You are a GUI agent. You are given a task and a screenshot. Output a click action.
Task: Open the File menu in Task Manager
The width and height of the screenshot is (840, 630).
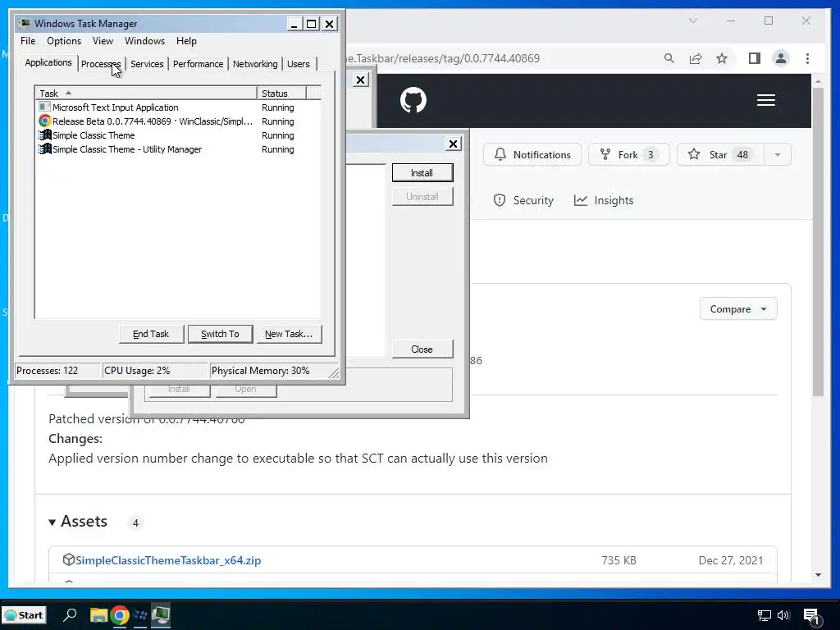pos(28,41)
